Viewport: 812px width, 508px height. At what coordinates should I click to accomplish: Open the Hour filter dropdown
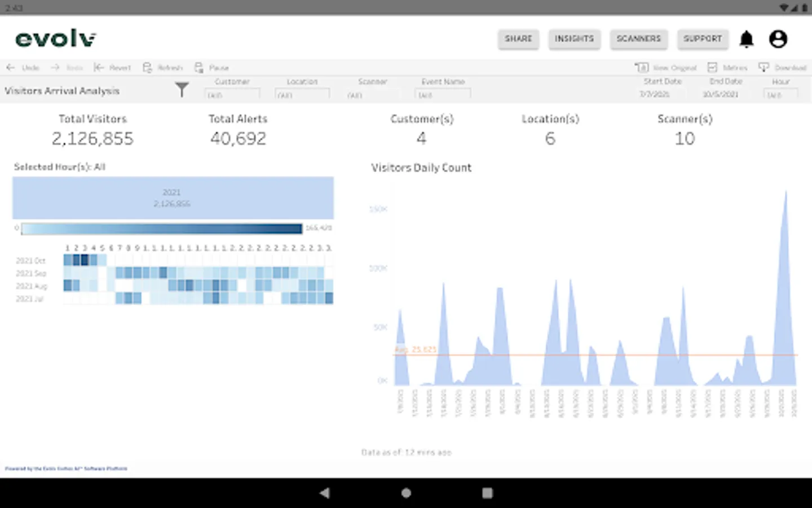781,94
